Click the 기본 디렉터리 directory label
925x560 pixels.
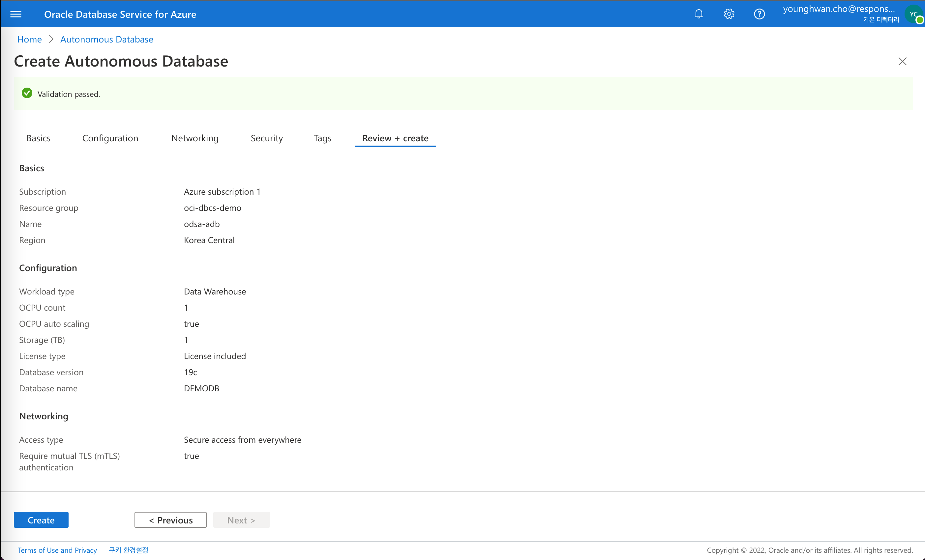(881, 19)
